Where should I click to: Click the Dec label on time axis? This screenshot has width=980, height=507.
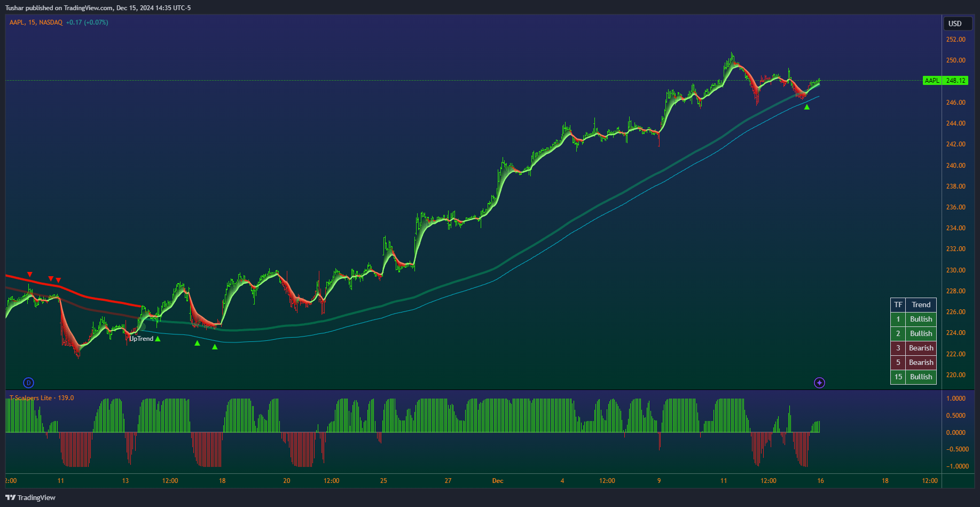[x=498, y=481]
